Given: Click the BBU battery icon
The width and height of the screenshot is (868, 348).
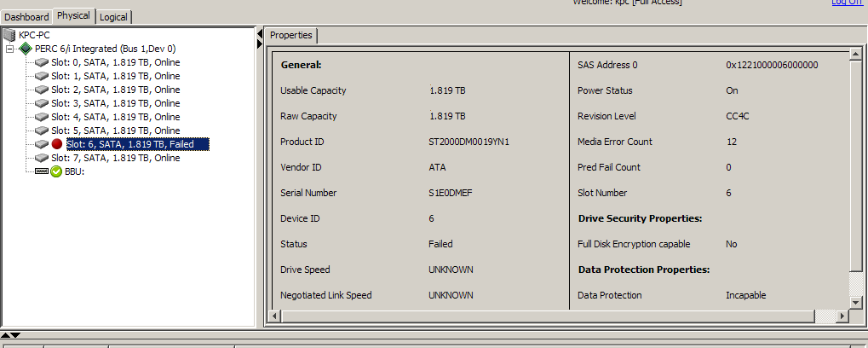Looking at the screenshot, I should pos(42,171).
